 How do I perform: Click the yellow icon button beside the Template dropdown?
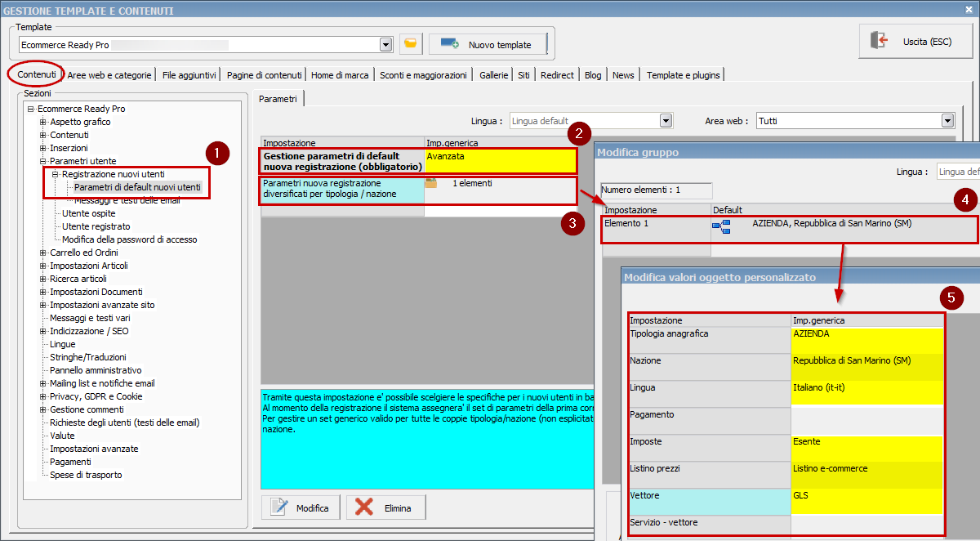click(x=411, y=44)
